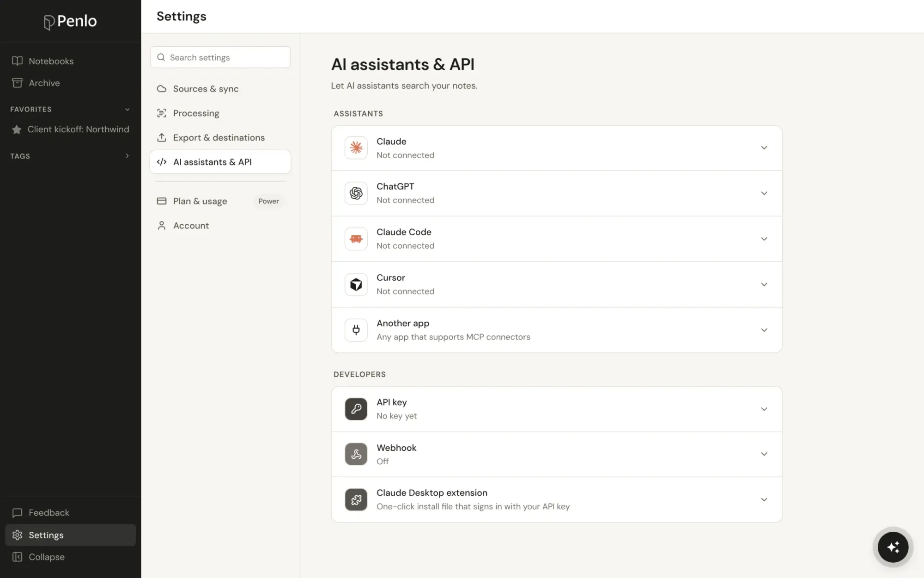
Task: Click the Collapse sidebar icon
Action: pos(17,557)
